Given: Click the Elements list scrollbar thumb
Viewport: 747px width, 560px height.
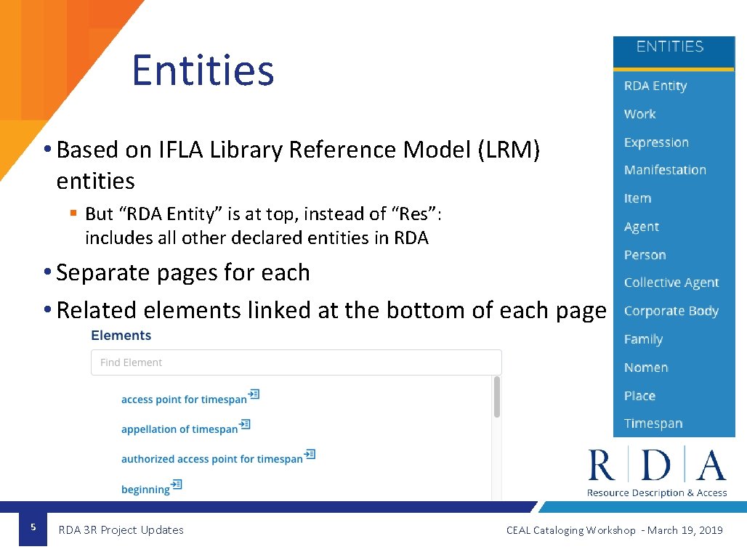Looking at the screenshot, I should click(497, 397).
